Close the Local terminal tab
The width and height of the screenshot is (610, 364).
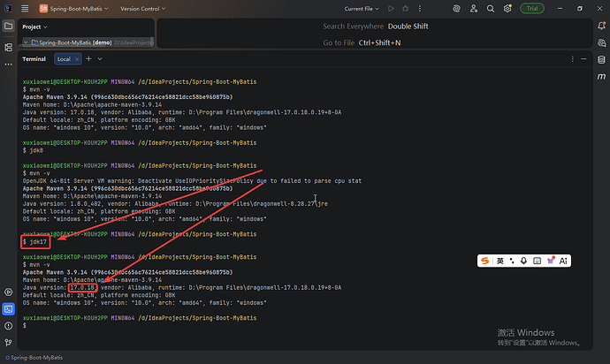[77, 59]
